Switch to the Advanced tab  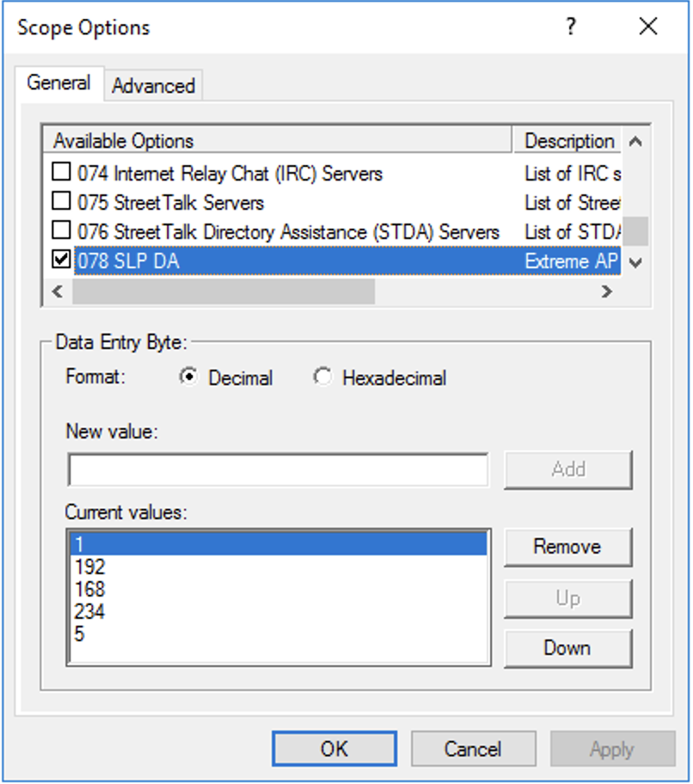pos(153,85)
